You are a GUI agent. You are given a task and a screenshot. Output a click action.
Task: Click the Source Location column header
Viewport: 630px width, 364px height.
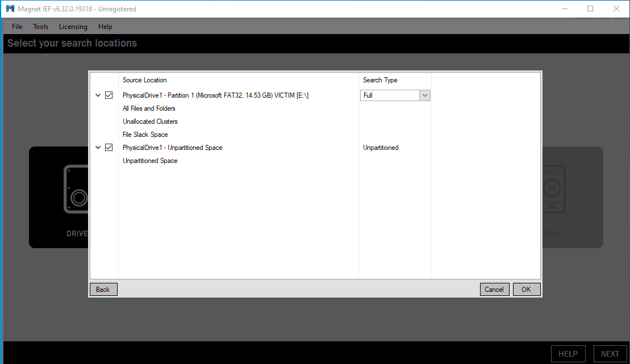click(145, 80)
